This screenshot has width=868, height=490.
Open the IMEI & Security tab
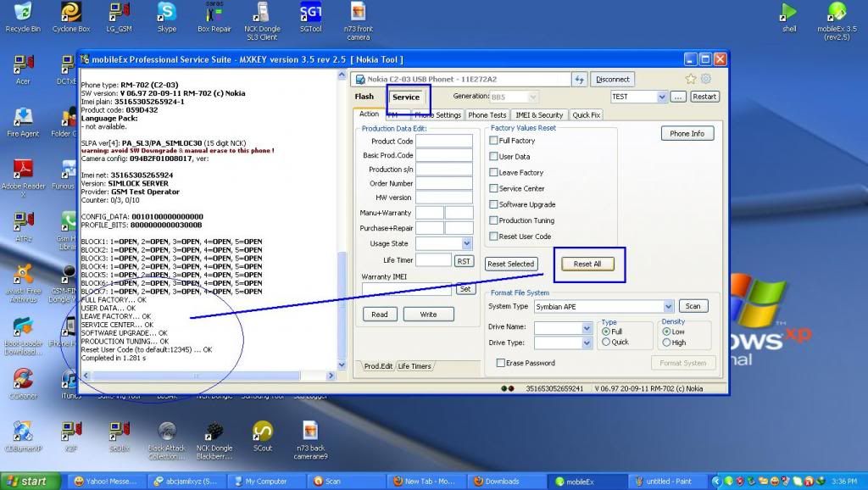(539, 115)
